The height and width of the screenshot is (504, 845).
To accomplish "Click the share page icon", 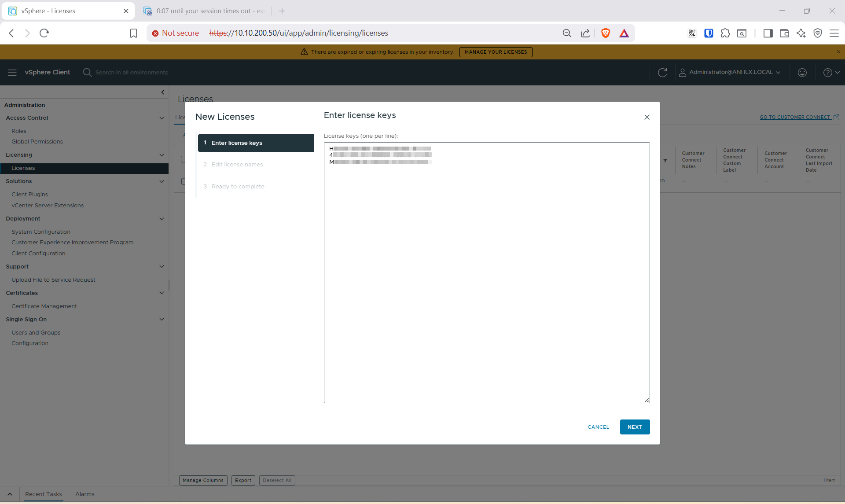I will coord(585,33).
